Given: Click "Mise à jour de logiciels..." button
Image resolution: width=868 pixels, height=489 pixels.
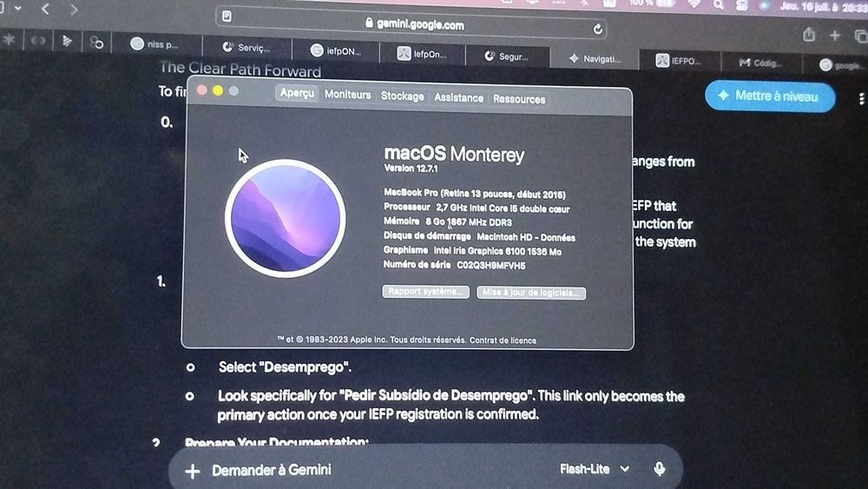Looking at the screenshot, I should point(531,293).
